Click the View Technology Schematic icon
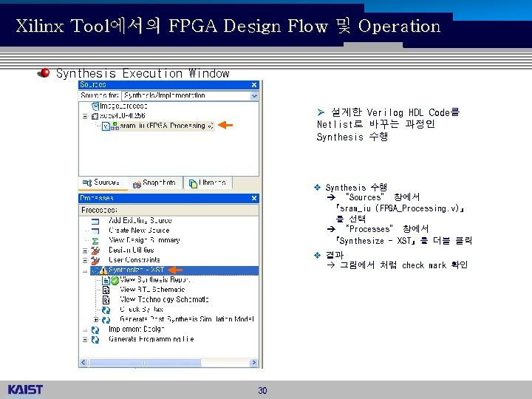The height and width of the screenshot is (399, 532). pos(106,300)
